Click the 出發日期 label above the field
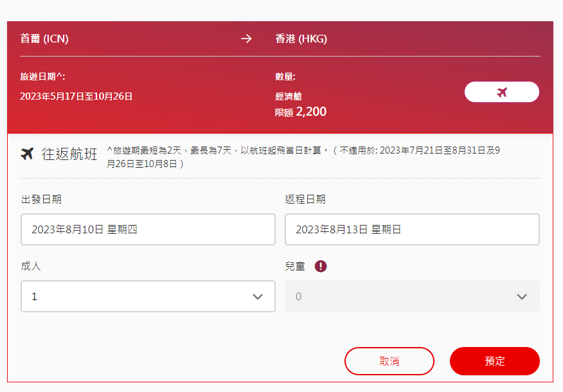The height and width of the screenshot is (392, 563). 41,199
